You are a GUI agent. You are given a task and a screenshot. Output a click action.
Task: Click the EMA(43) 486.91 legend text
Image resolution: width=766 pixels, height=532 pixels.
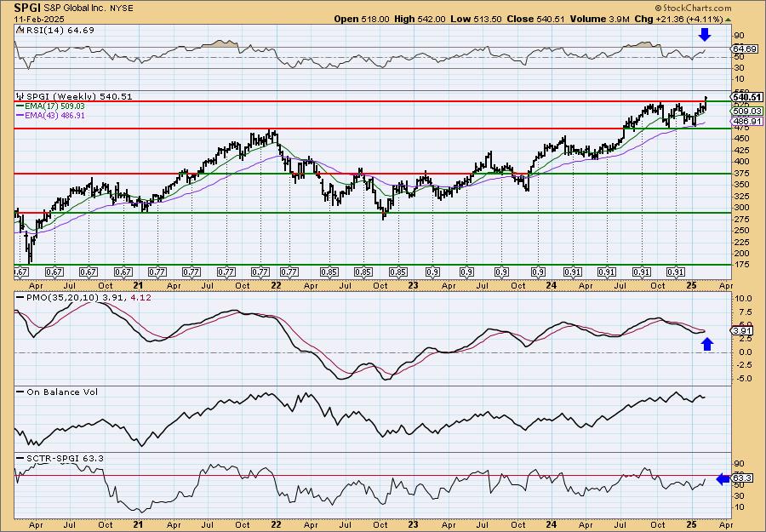click(55, 115)
